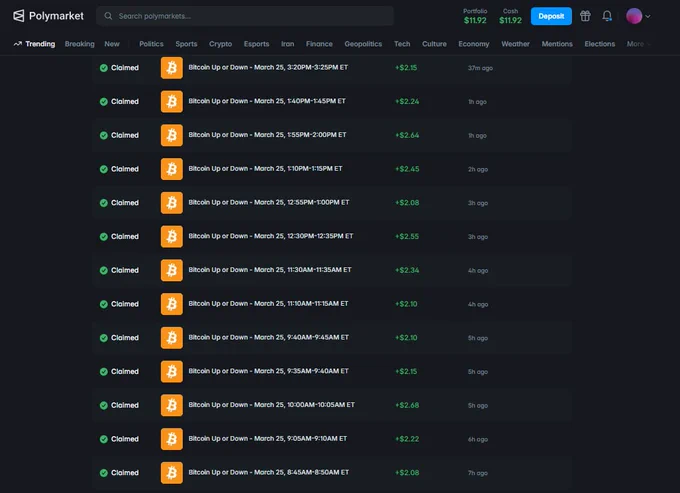Open the Polymarket home logo
The width and height of the screenshot is (680, 493).
(48, 16)
